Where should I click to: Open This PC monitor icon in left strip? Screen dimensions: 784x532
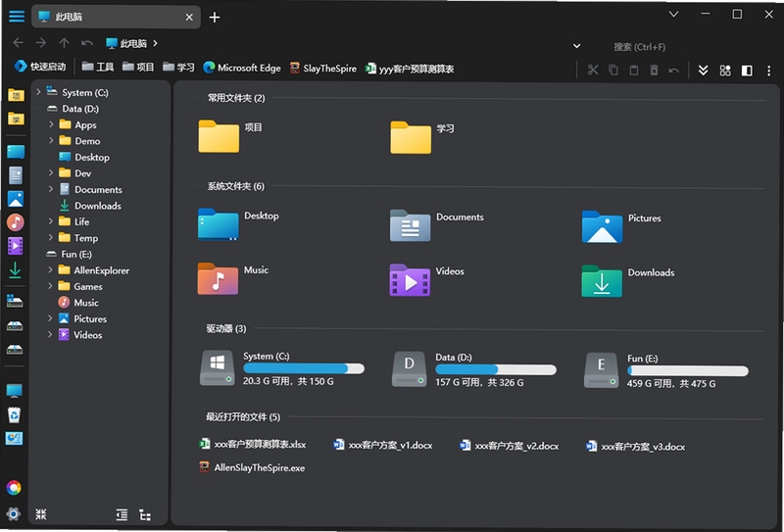[14, 391]
